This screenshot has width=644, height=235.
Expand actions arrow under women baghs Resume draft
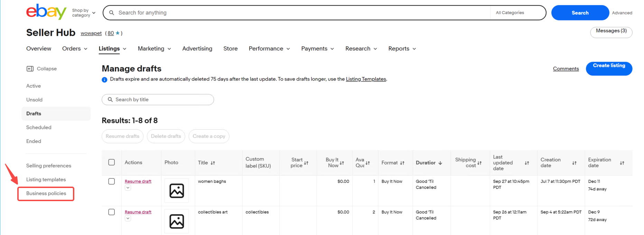(x=128, y=188)
